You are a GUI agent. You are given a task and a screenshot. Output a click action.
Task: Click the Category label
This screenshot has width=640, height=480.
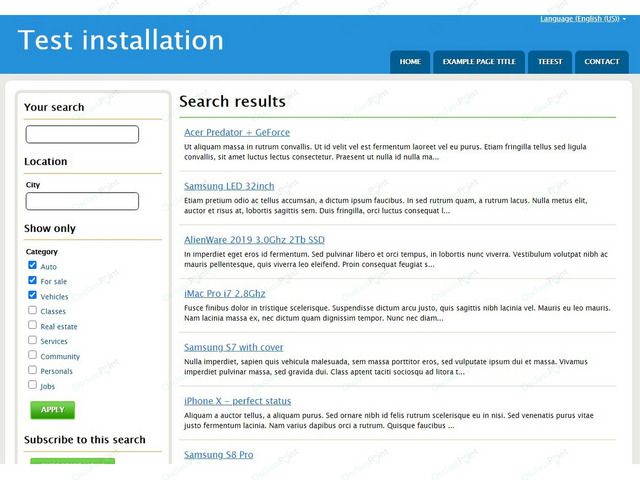[x=42, y=252]
